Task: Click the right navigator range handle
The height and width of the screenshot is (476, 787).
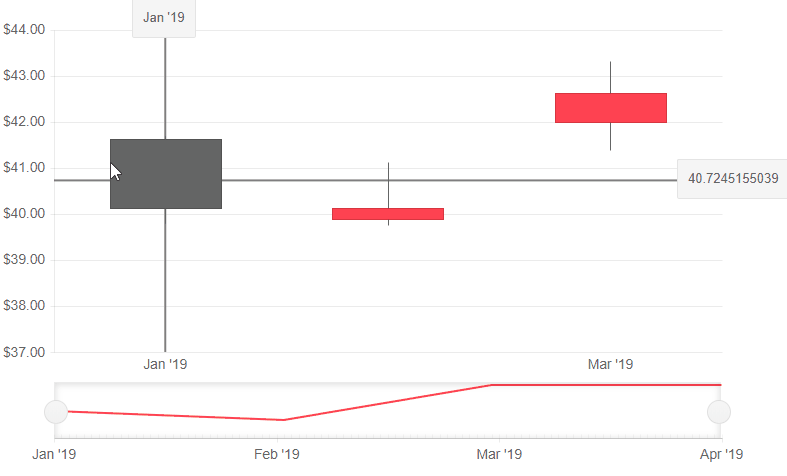Action: point(719,411)
